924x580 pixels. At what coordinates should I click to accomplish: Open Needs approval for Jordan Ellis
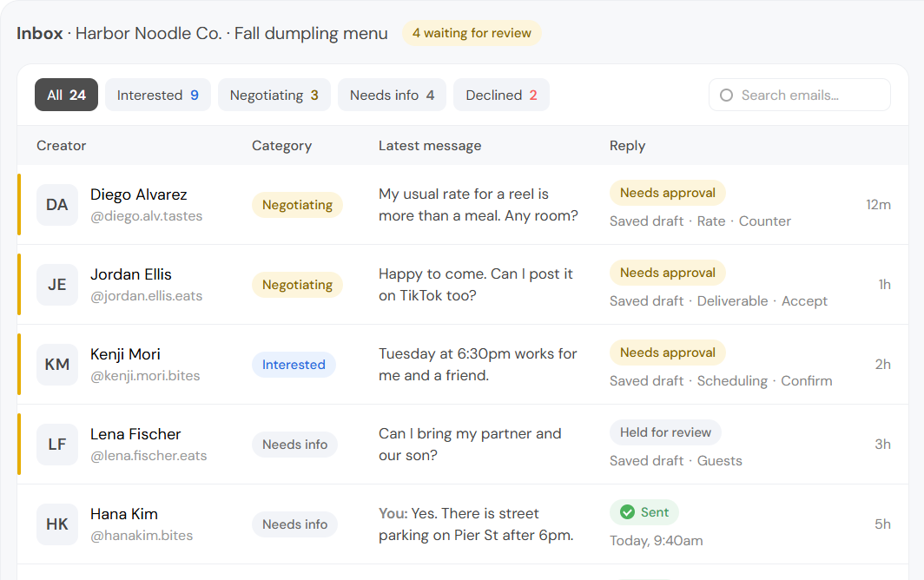[x=668, y=273]
